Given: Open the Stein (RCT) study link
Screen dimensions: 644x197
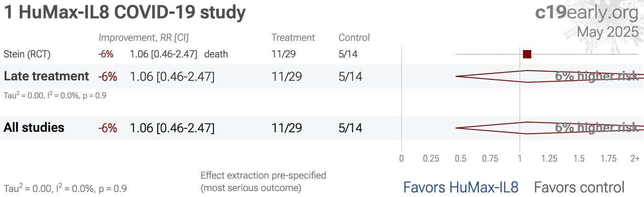Looking at the screenshot, I should point(27,54).
